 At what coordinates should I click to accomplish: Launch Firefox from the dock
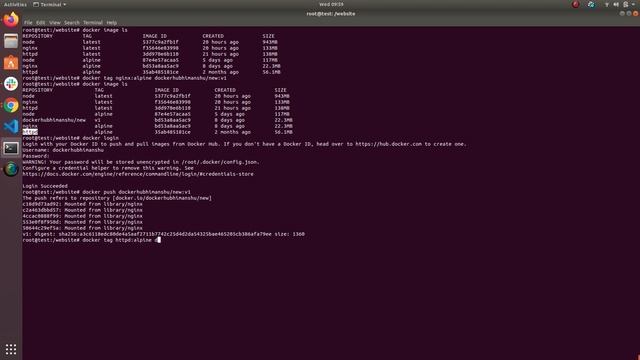11,20
